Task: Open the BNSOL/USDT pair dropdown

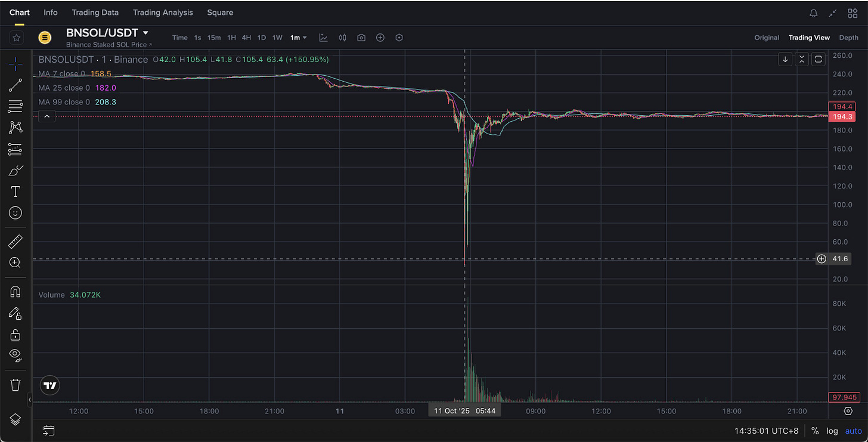Action: tap(145, 33)
